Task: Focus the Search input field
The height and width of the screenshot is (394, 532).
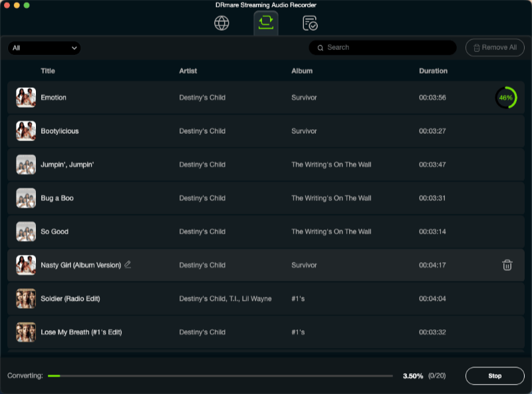Action: coord(382,47)
